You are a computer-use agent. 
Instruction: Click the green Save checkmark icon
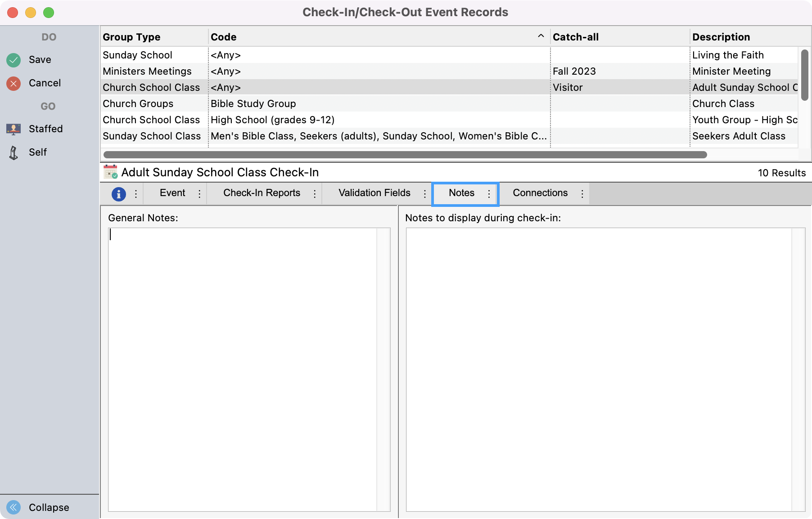[x=13, y=59]
